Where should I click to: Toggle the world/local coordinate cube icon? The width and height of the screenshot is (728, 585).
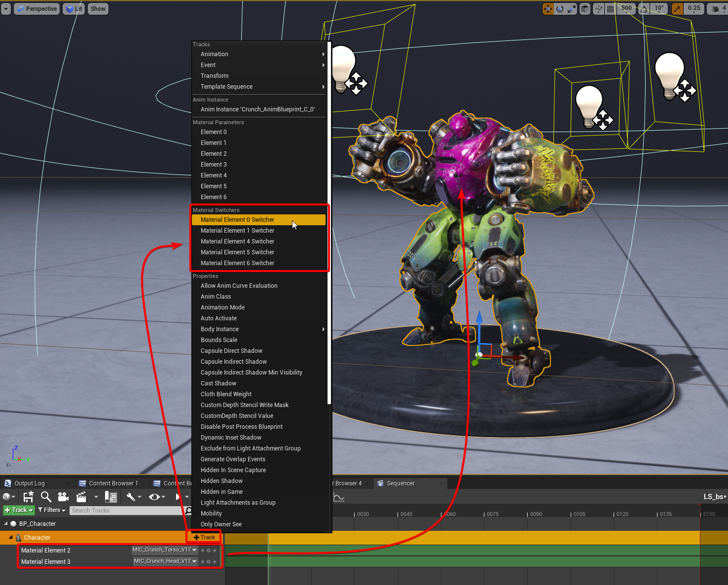(x=585, y=9)
